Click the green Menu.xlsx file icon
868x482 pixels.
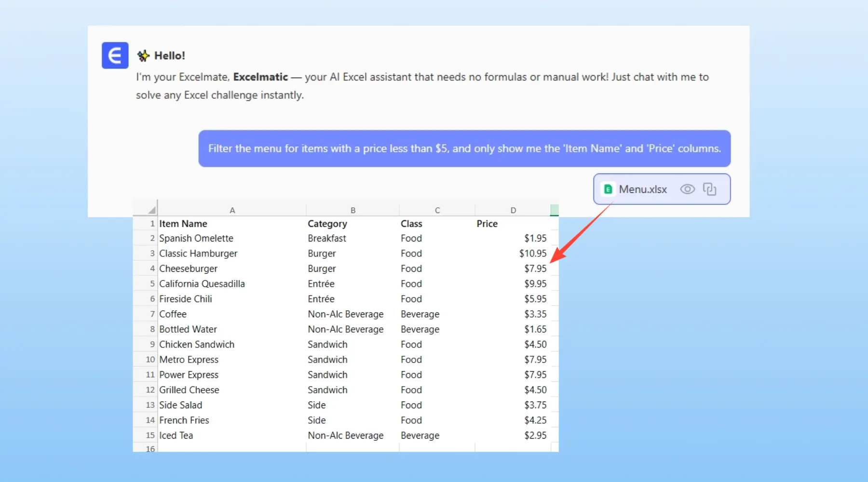point(608,189)
